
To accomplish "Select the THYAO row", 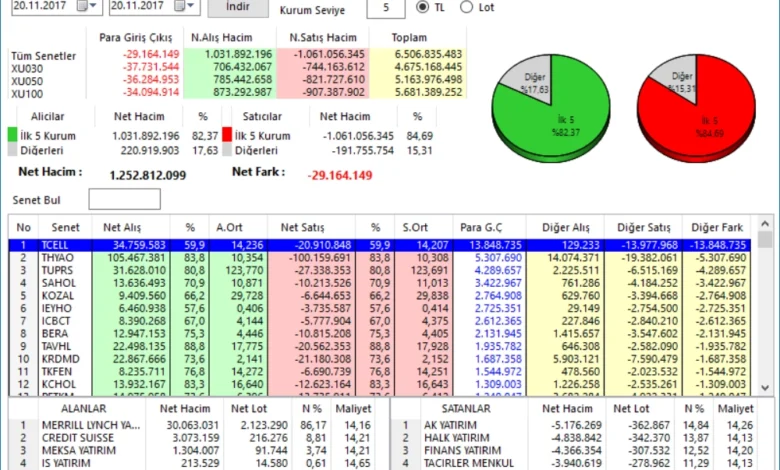I will (380, 258).
